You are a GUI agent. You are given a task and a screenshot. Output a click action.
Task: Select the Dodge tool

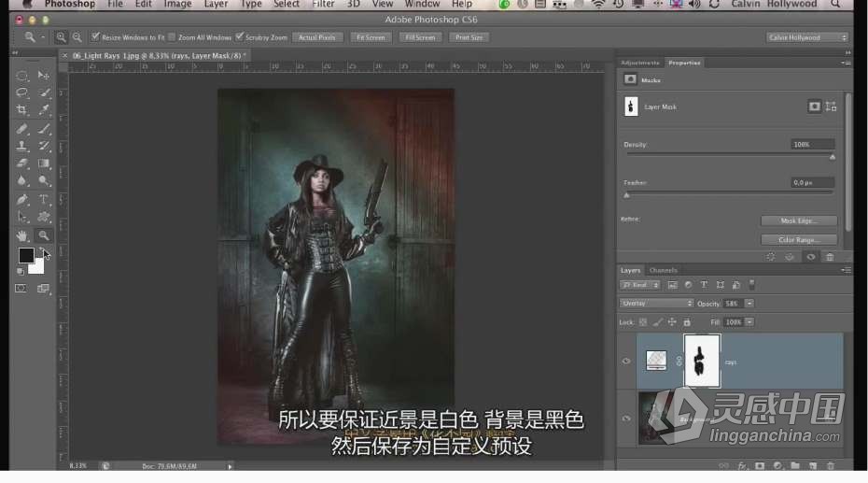(43, 180)
